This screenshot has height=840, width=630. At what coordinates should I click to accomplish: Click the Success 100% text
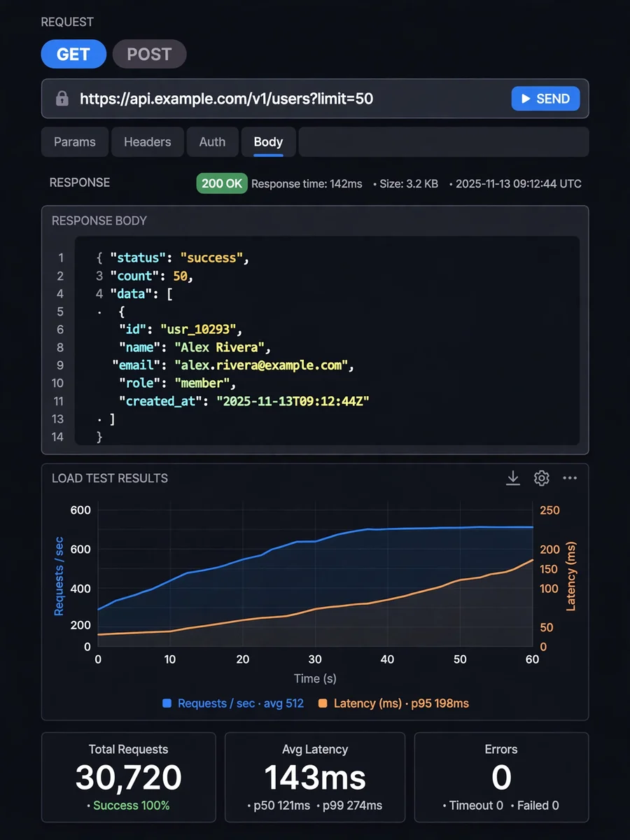tap(132, 806)
